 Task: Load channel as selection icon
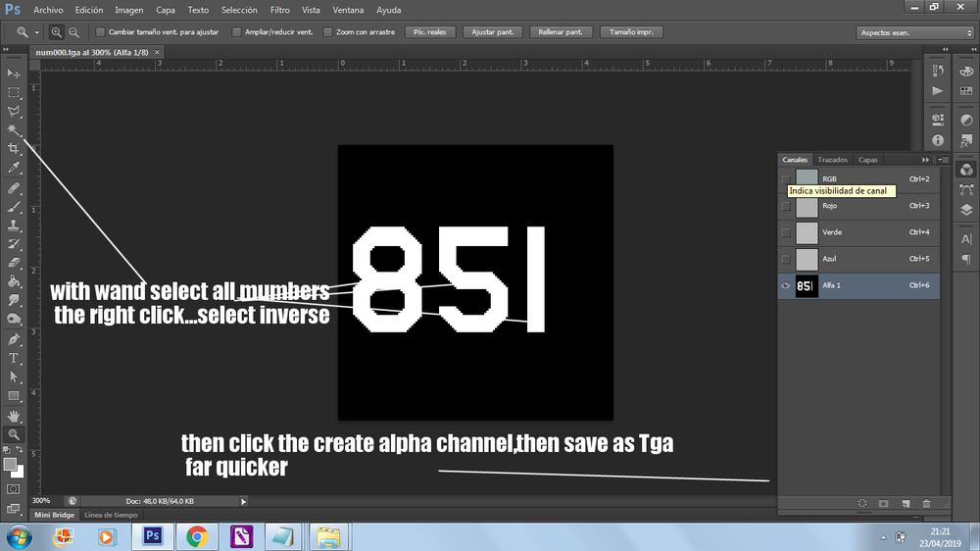tap(862, 504)
